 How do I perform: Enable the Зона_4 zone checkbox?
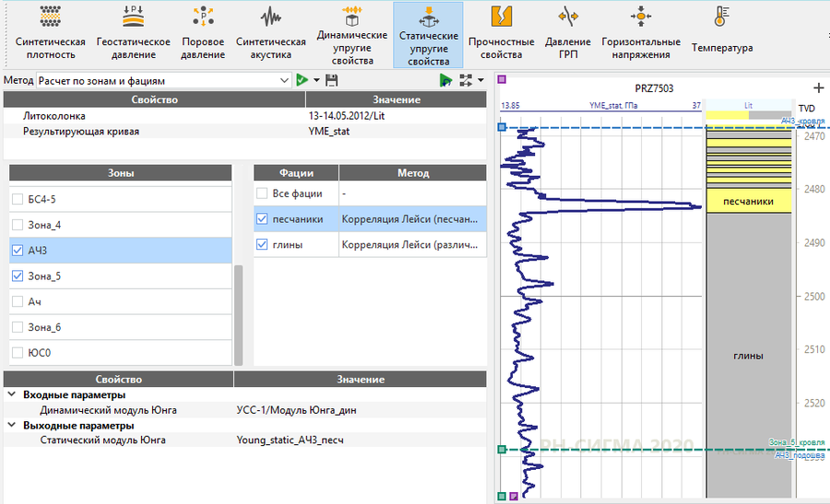coord(17,225)
